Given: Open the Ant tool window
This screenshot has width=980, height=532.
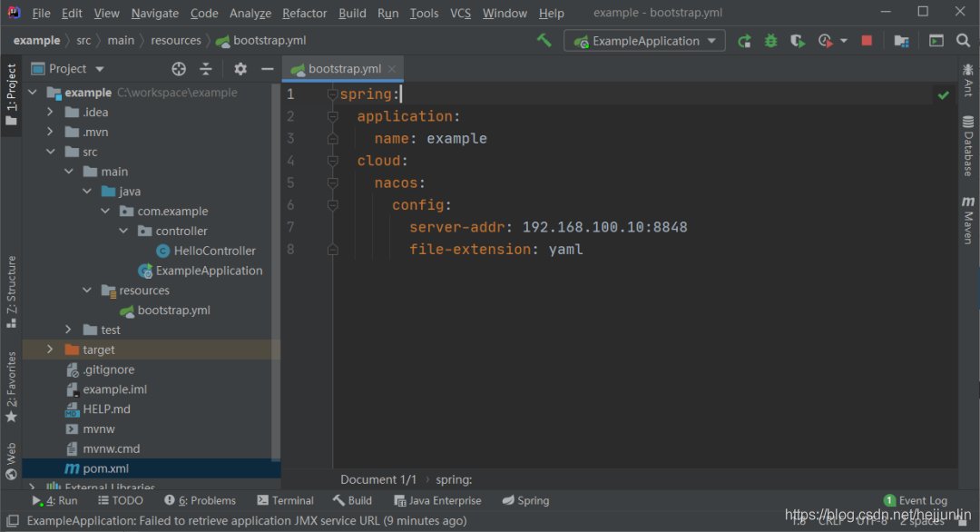Looking at the screenshot, I should [x=968, y=80].
